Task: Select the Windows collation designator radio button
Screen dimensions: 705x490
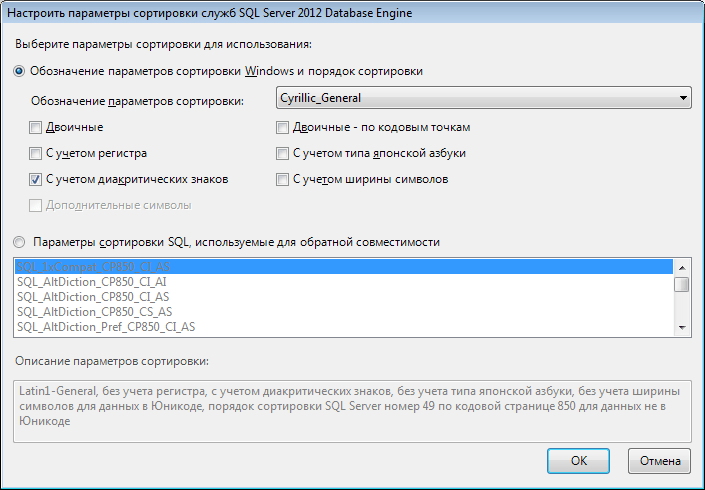Action: [20, 72]
